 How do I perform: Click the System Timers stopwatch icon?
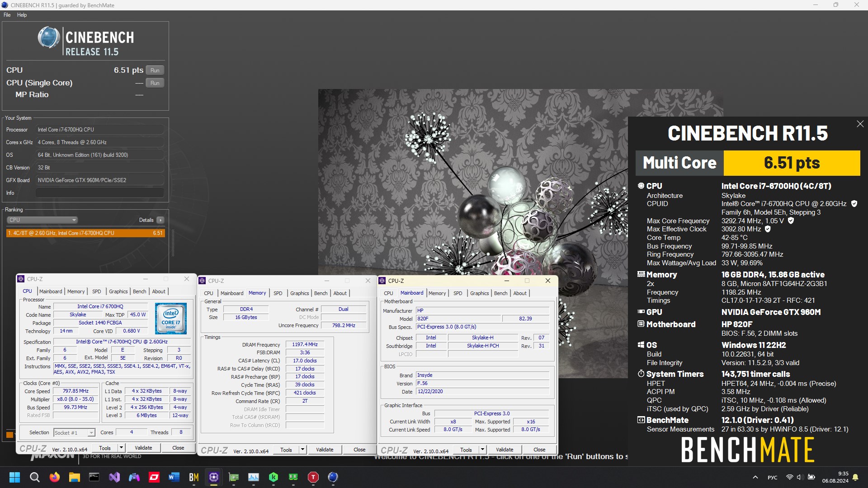(x=641, y=374)
